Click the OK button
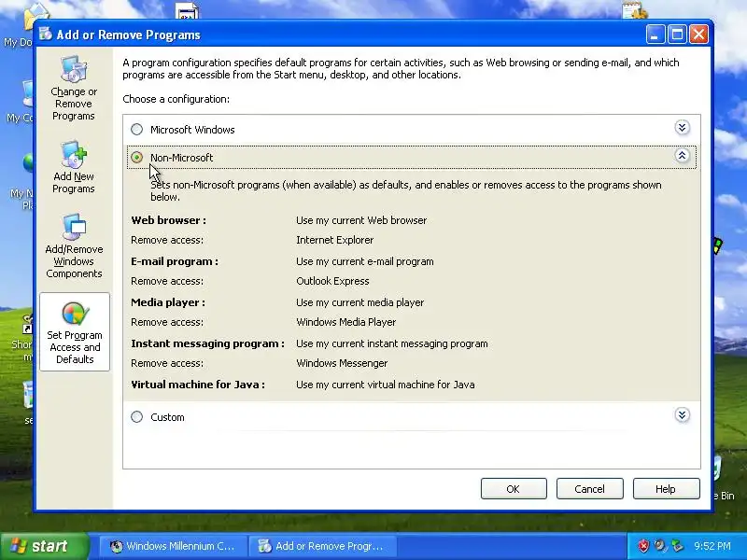747x560 pixels. (x=514, y=489)
